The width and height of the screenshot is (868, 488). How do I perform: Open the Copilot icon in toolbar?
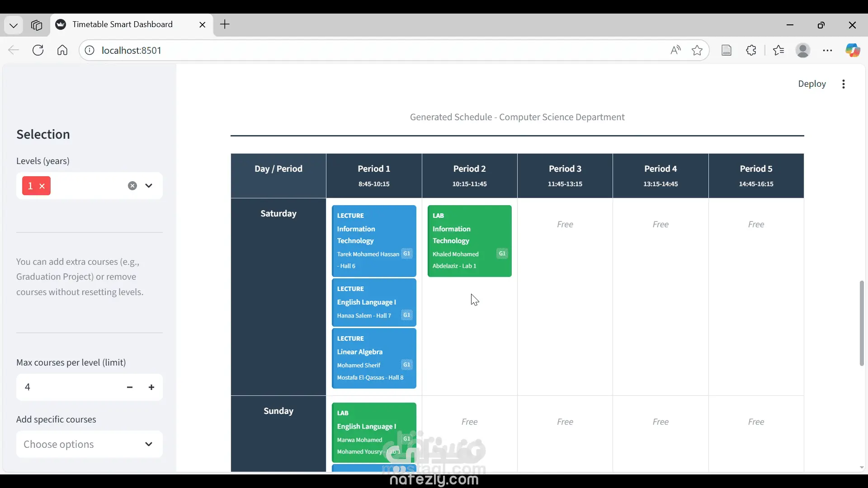click(x=853, y=50)
